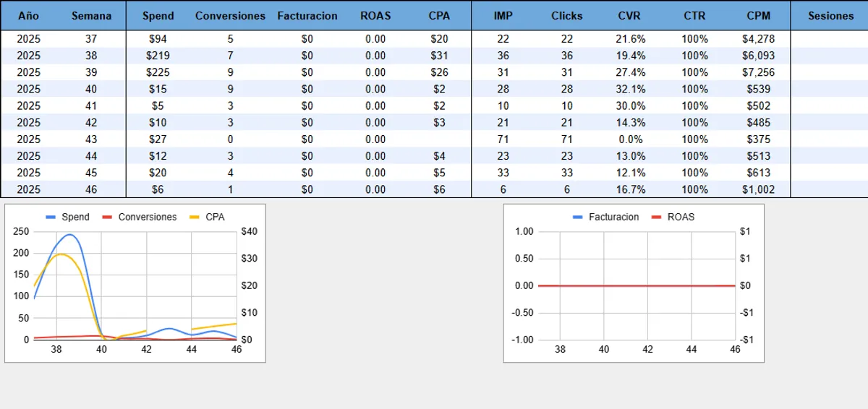868x409 pixels.
Task: Click the empty CPA cell in week 43
Action: point(439,139)
